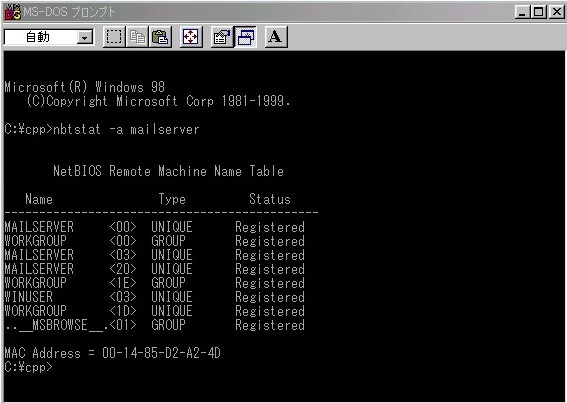Open the Font settings A icon
The width and height of the screenshot is (567, 403).
[276, 37]
